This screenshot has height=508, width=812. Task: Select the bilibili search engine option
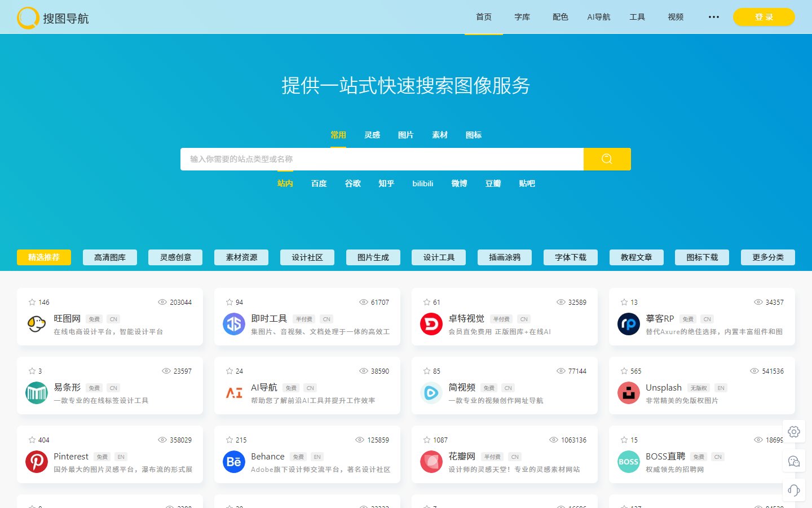tap(423, 183)
